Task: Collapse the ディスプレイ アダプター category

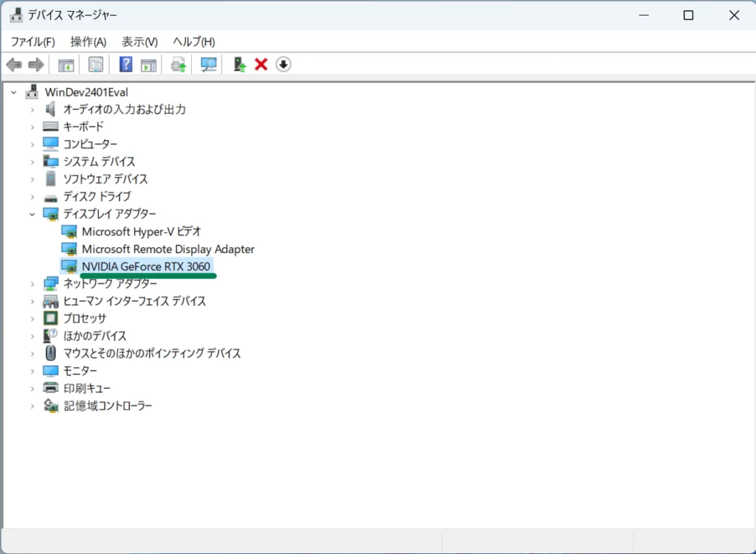Action: click(32, 214)
